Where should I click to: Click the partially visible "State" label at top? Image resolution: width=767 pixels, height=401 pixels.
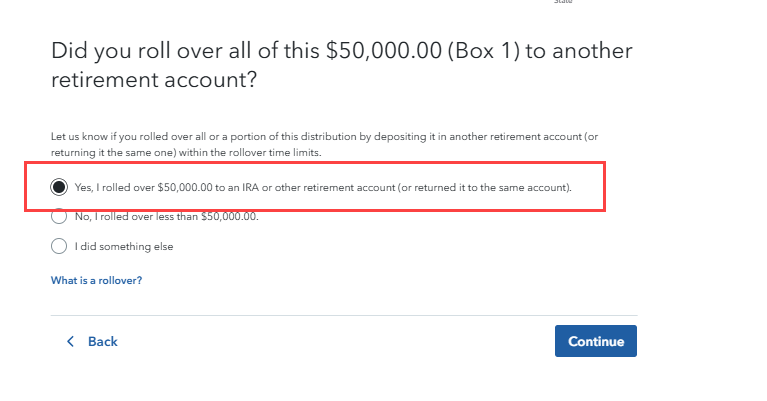[x=561, y=2]
